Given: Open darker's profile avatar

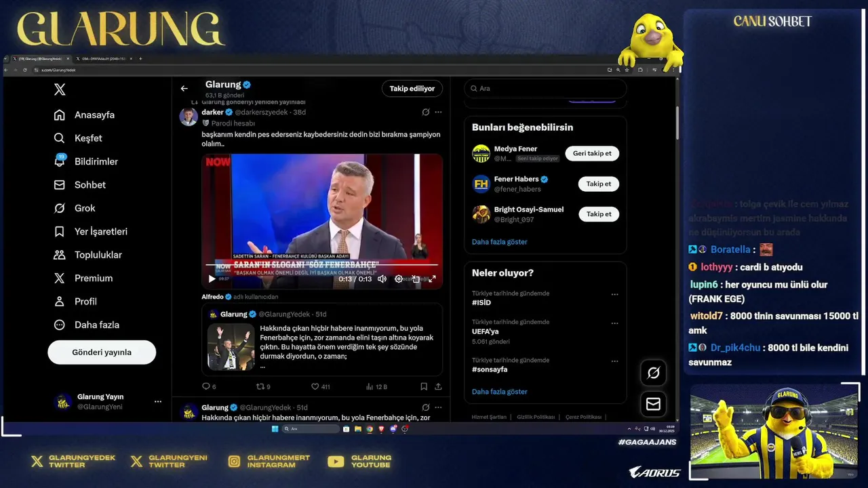Looking at the screenshot, I should click(189, 117).
